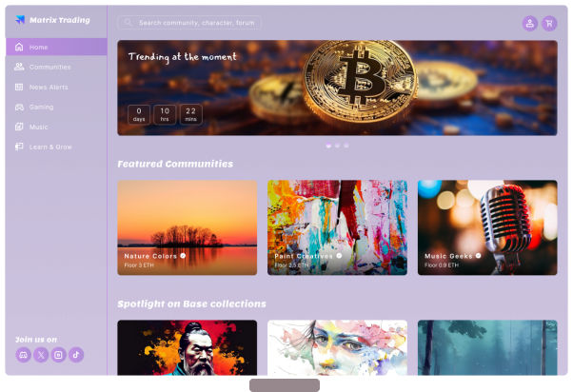Click the Discord social icon
This screenshot has height=392, width=573.
coord(24,355)
